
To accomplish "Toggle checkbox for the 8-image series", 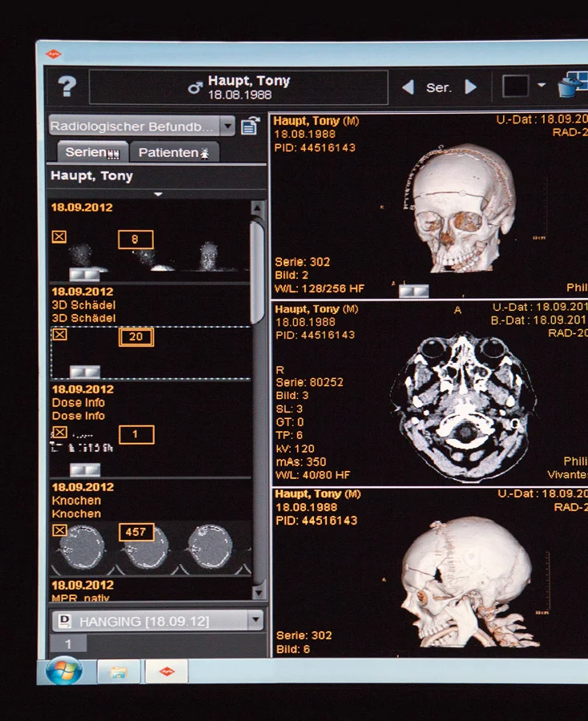I will (58, 237).
